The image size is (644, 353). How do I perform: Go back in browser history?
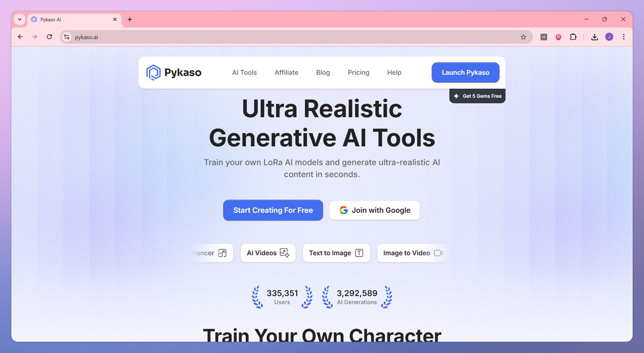point(20,37)
